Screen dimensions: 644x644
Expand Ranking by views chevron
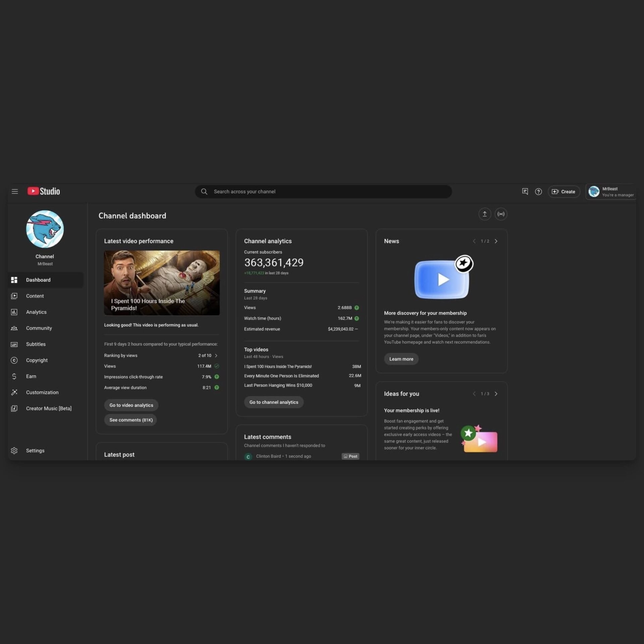[216, 356]
